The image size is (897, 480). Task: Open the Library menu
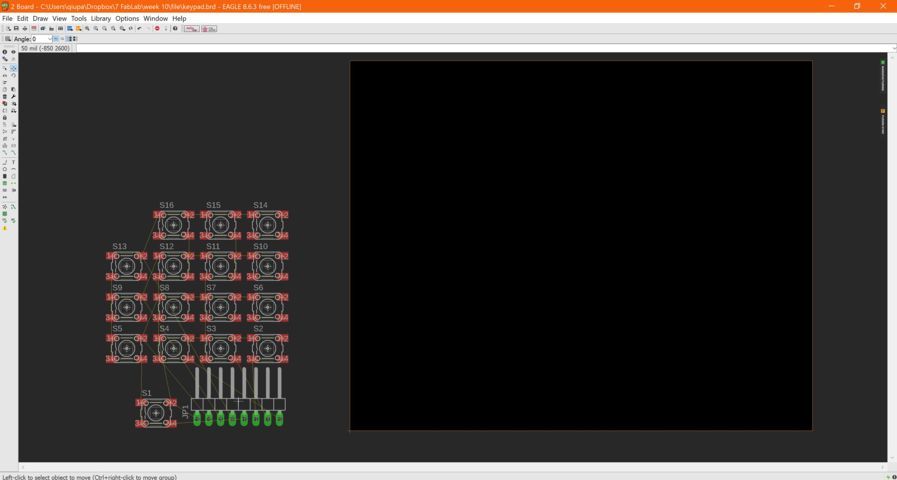[101, 18]
